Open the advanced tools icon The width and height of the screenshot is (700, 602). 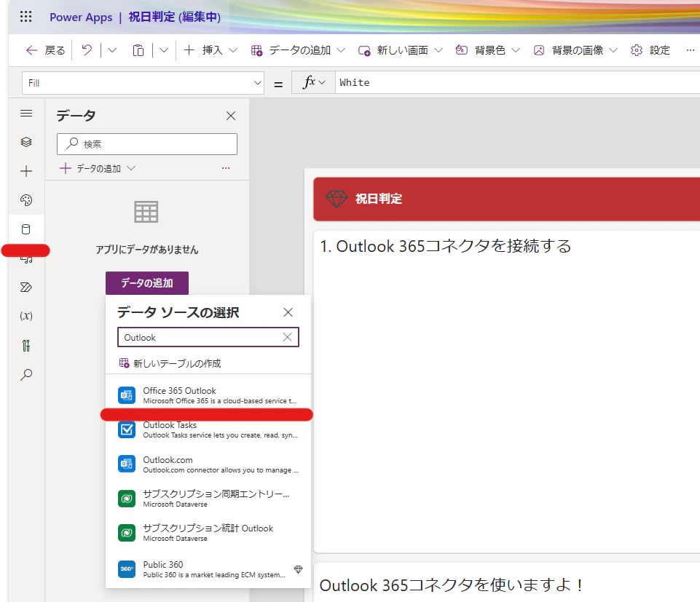pyautogui.click(x=26, y=346)
